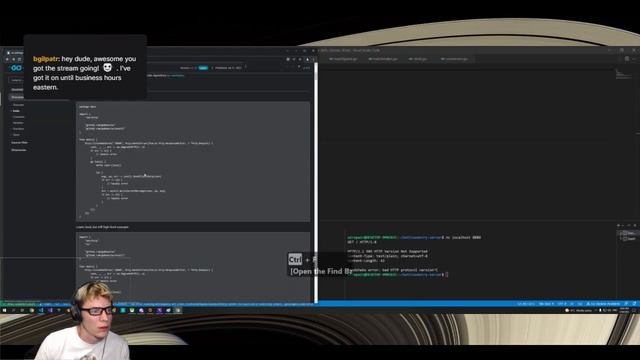Switch to the fourth VS Code editor tab
The image size is (640, 360).
coord(454,59)
